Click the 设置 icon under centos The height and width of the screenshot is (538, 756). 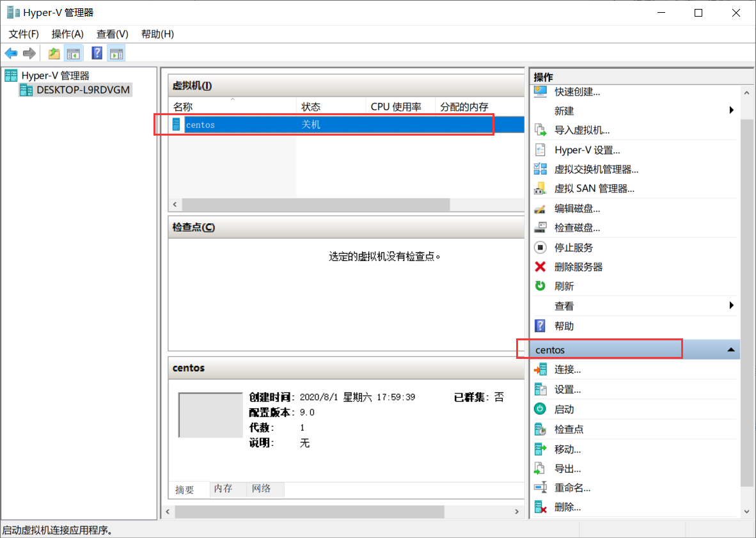pyautogui.click(x=540, y=390)
